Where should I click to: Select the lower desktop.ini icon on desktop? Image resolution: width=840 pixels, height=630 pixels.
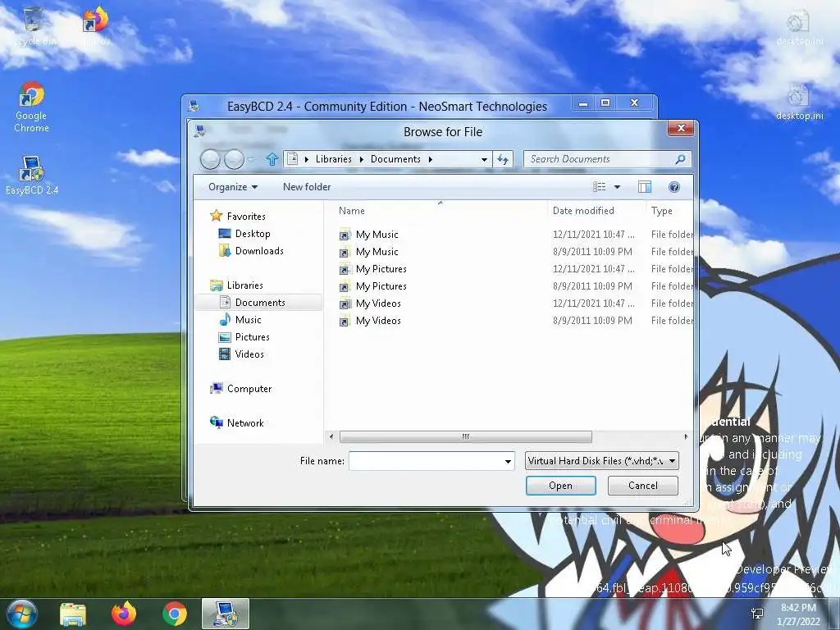click(799, 102)
